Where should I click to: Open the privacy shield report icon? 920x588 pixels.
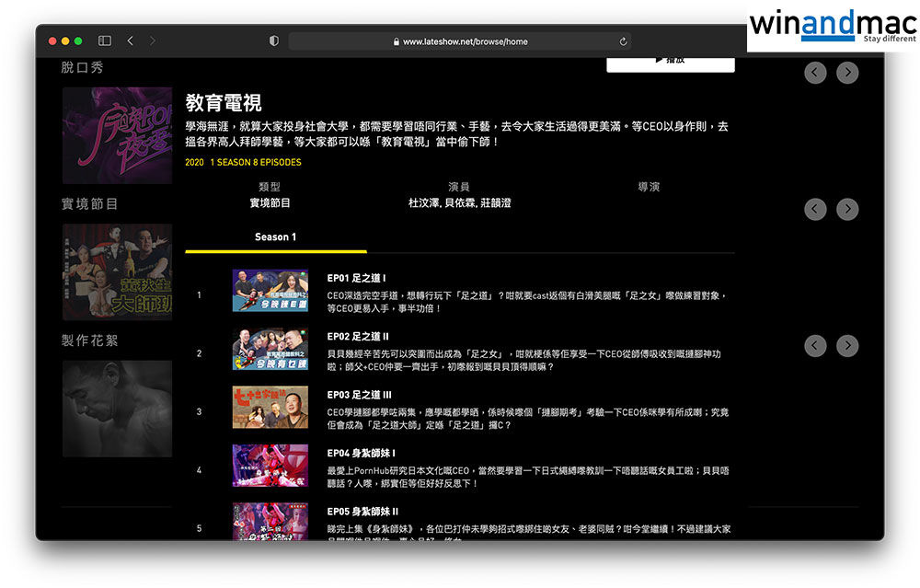(x=273, y=41)
